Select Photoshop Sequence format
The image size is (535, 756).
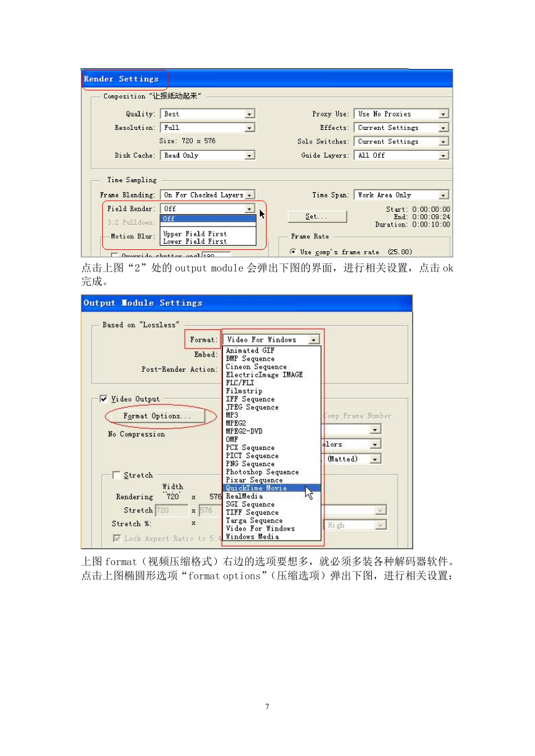272,472
